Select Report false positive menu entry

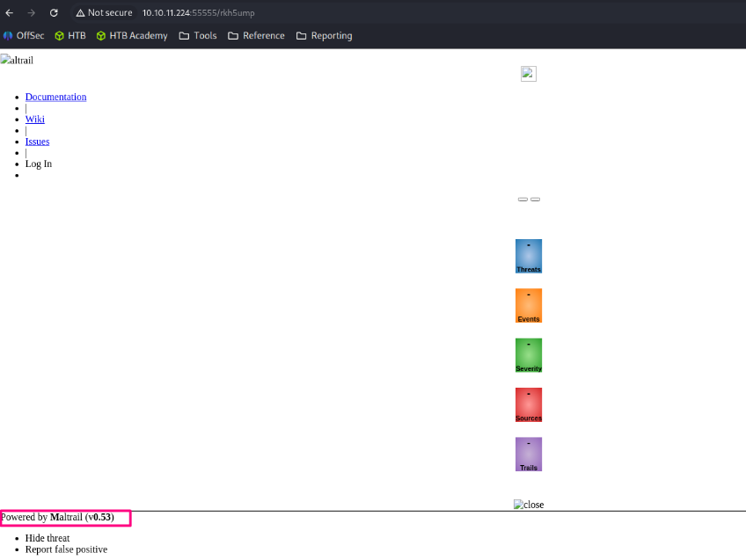(x=66, y=549)
